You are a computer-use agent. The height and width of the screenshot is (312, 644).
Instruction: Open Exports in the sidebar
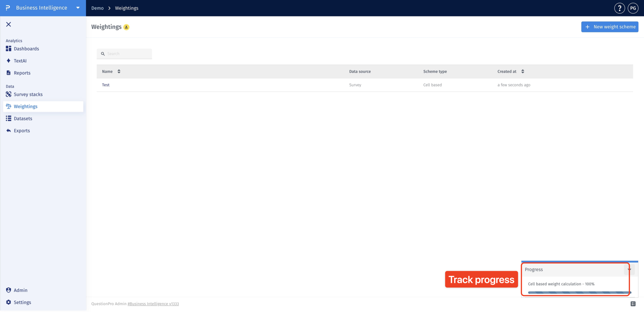point(22,131)
